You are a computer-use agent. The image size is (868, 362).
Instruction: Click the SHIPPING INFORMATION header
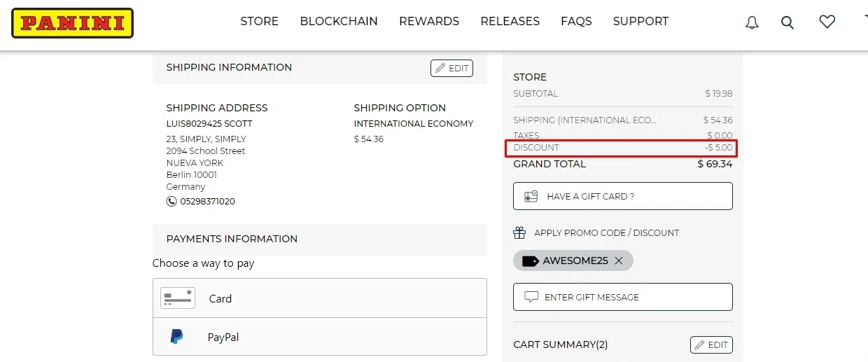pos(229,67)
